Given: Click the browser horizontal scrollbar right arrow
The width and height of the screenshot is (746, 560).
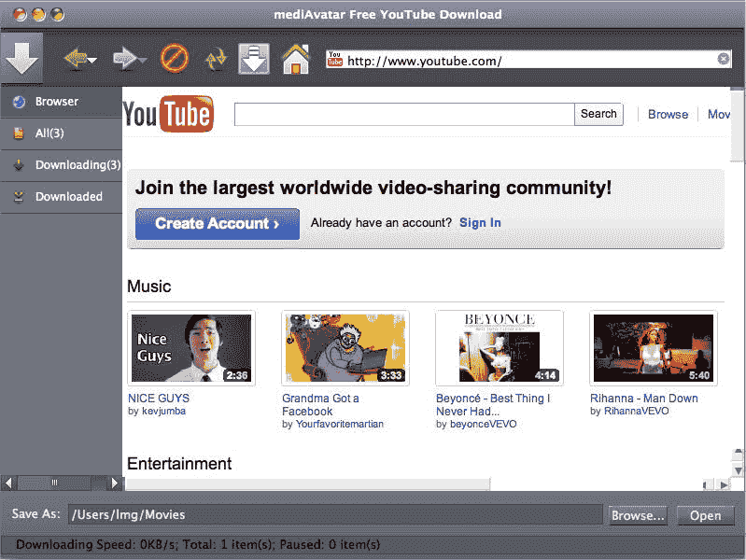Looking at the screenshot, I should tap(724, 485).
